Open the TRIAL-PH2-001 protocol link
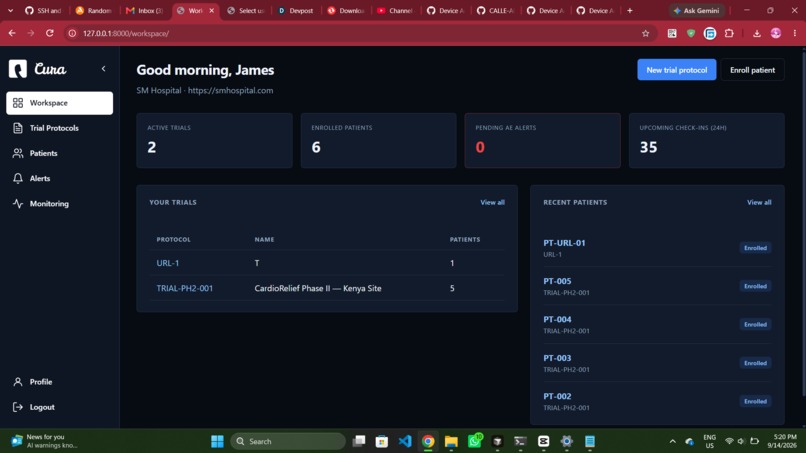This screenshot has height=453, width=806. pyautogui.click(x=185, y=288)
